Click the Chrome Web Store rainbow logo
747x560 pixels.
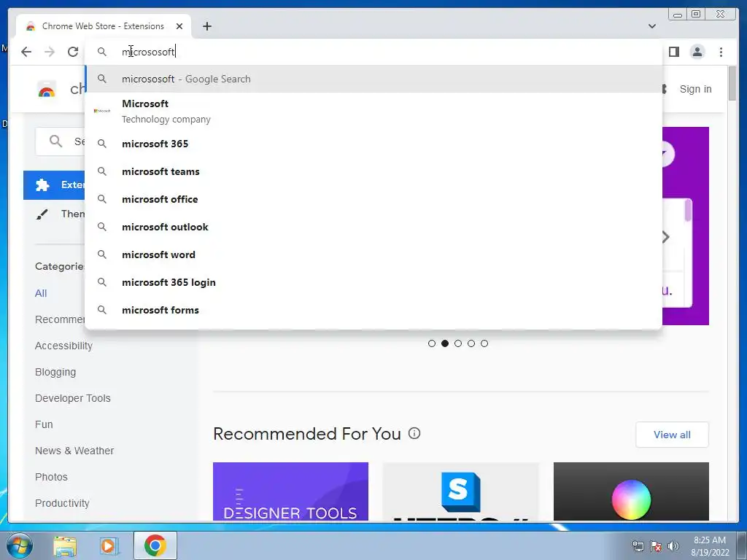click(47, 89)
